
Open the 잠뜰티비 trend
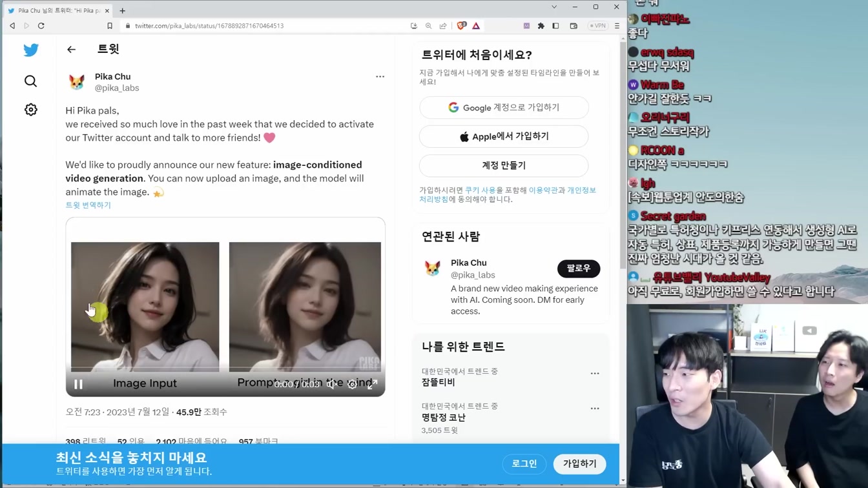(x=439, y=382)
